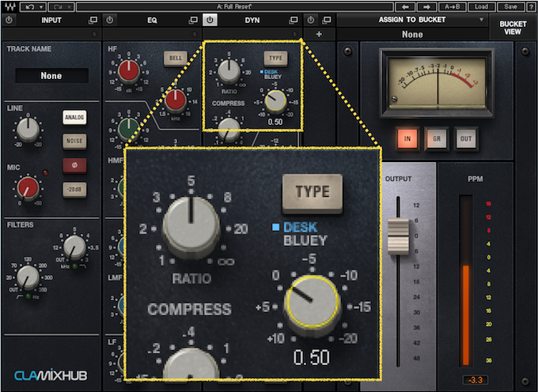Click the OUTPUT fader handle
538x392 pixels.
click(x=398, y=236)
